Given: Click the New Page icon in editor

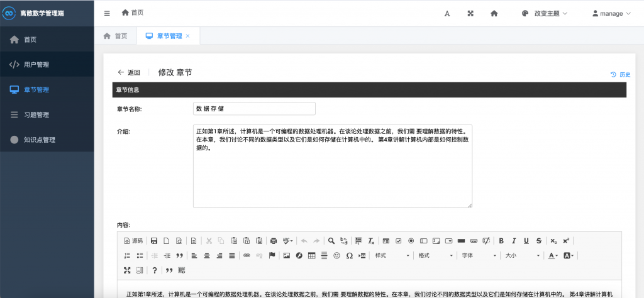Looking at the screenshot, I should [x=166, y=241].
